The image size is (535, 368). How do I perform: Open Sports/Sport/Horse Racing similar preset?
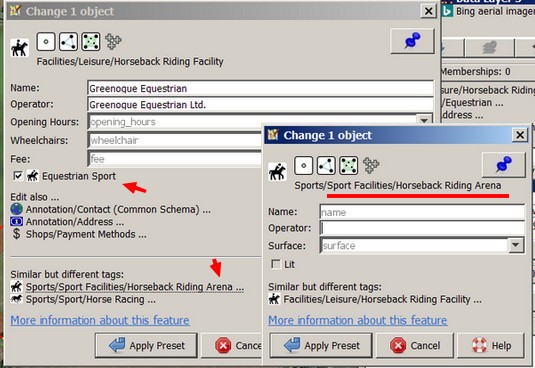click(90, 299)
